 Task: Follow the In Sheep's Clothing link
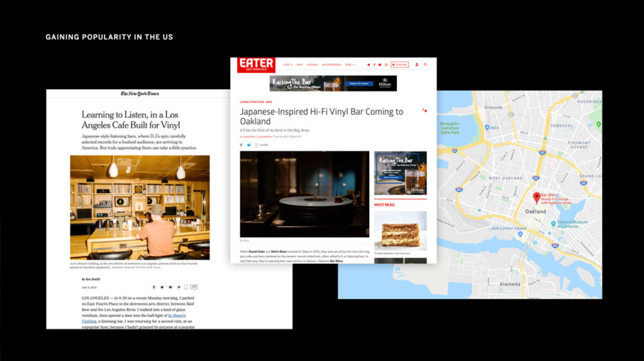(x=133, y=318)
